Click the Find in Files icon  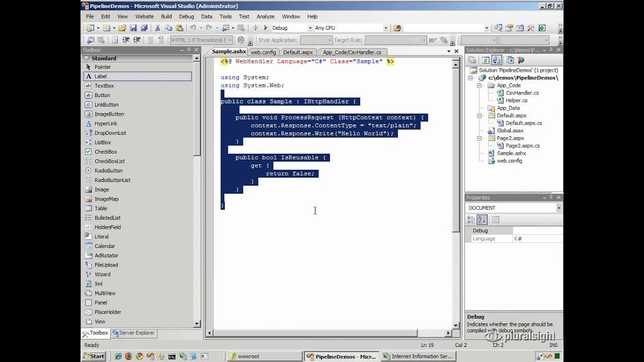pos(397,28)
